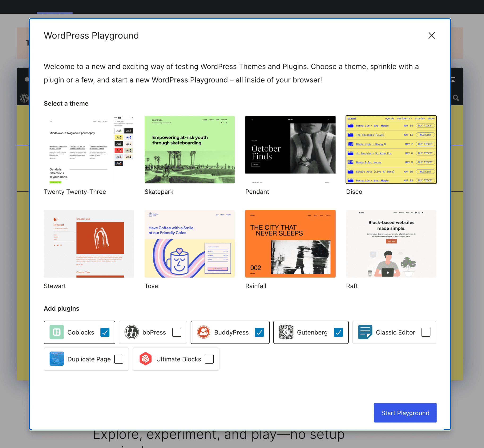Click the bbPress plugin icon
Viewport: 484px width, 448px height.
point(132,332)
